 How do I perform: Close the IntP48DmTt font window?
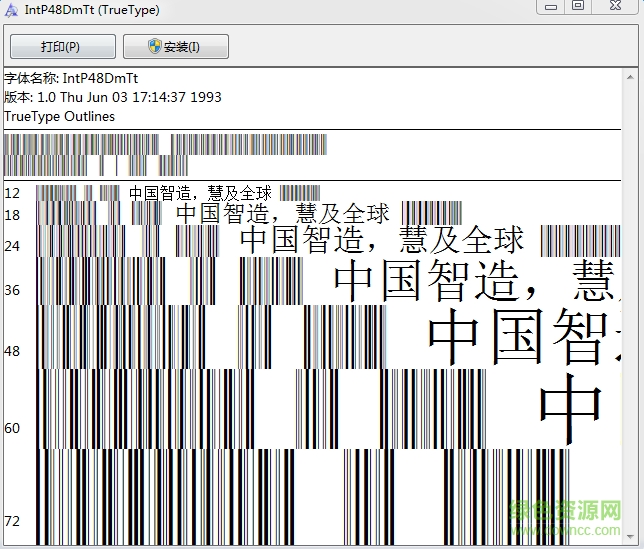click(617, 6)
